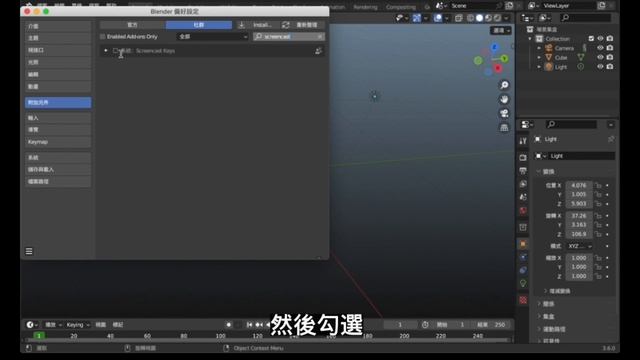The width and height of the screenshot is (640, 360).
Task: Lock the Location X property
Action: point(598,185)
